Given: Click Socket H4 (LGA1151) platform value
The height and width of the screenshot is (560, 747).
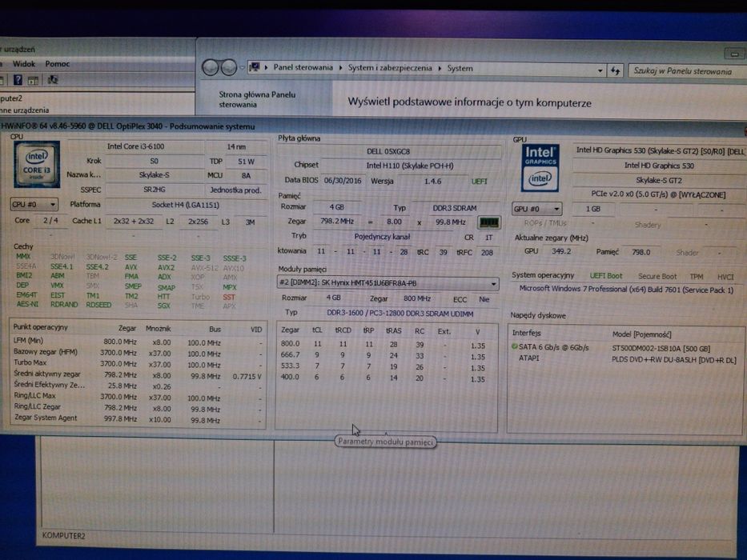Looking at the screenshot, I should point(185,205).
